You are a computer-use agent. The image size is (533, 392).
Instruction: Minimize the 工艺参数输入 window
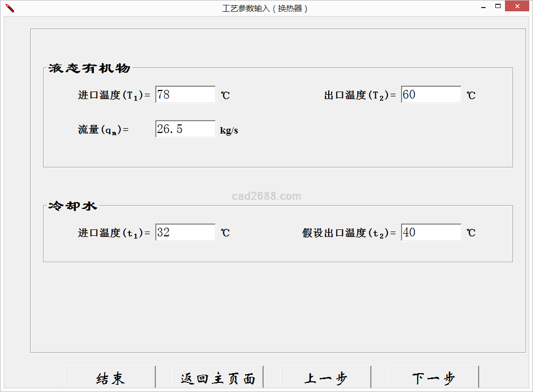[482, 7]
